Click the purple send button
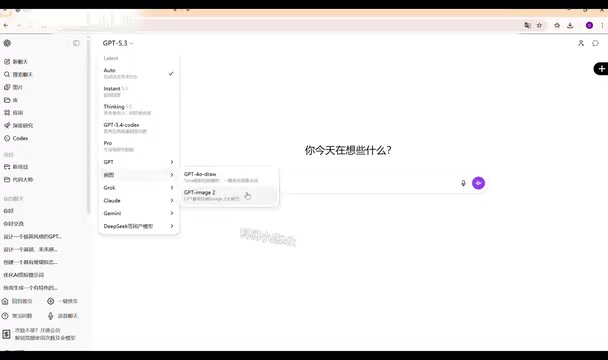Screen dimensions: 608x360 coord(478,183)
